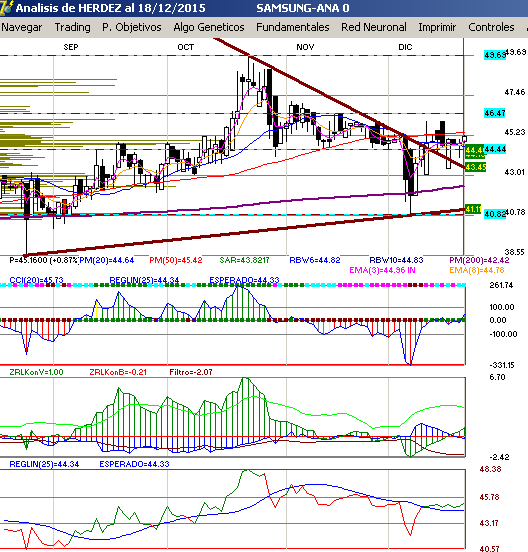Click the application icon in title bar

6,8
